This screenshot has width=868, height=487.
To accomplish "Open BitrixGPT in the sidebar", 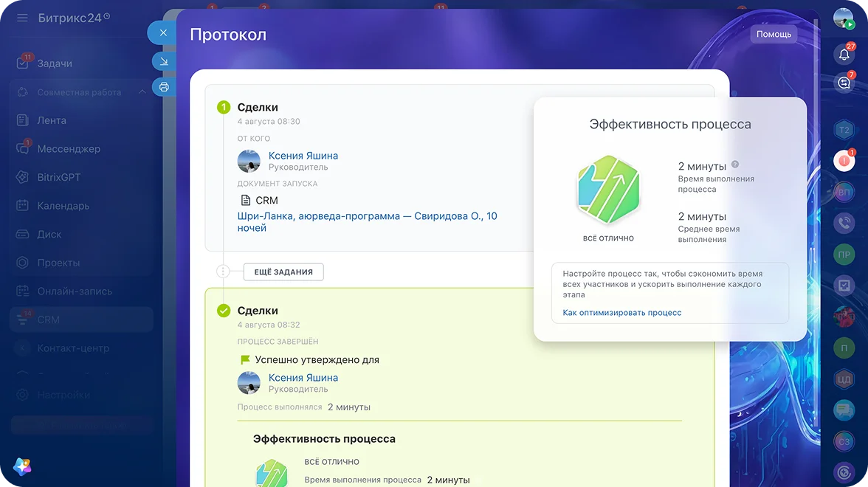I will coord(59,177).
